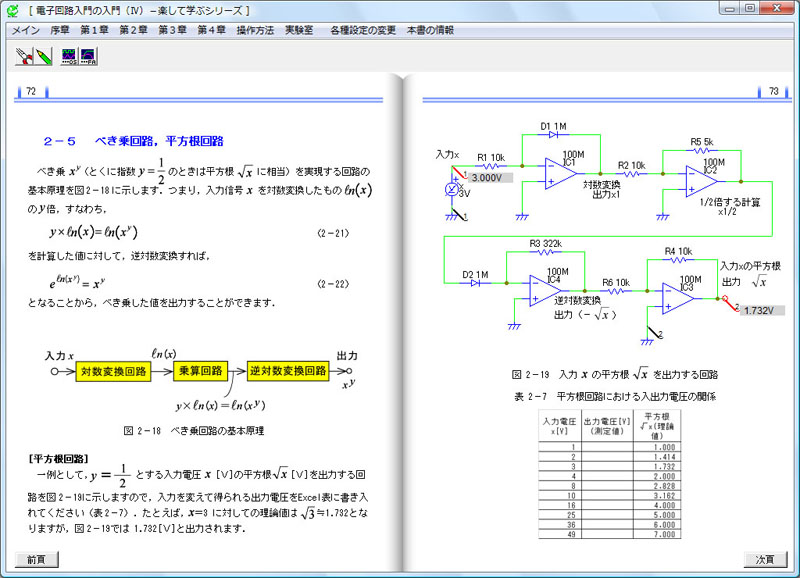Select the green pencil drawing tool
The width and height of the screenshot is (800, 578).
[44, 56]
